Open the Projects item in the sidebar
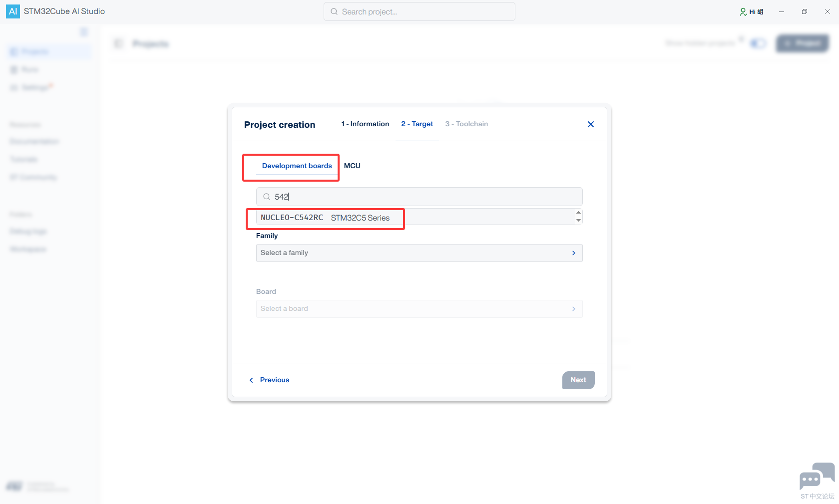Image resolution: width=839 pixels, height=504 pixels. click(x=50, y=51)
